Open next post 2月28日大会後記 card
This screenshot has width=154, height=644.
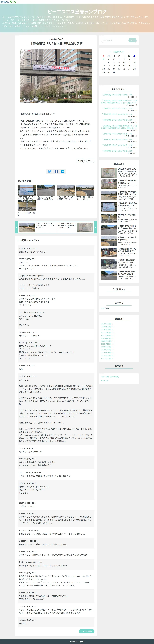(x=75, y=227)
